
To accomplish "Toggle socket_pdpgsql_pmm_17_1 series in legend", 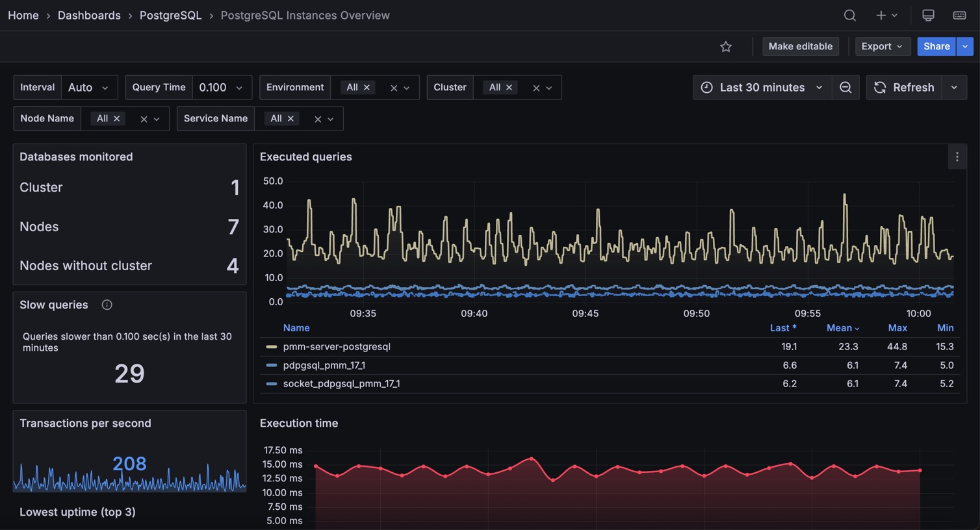I will click(341, 384).
